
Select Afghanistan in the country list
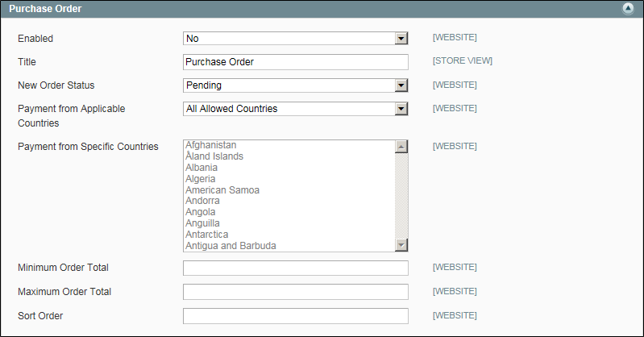click(x=289, y=145)
